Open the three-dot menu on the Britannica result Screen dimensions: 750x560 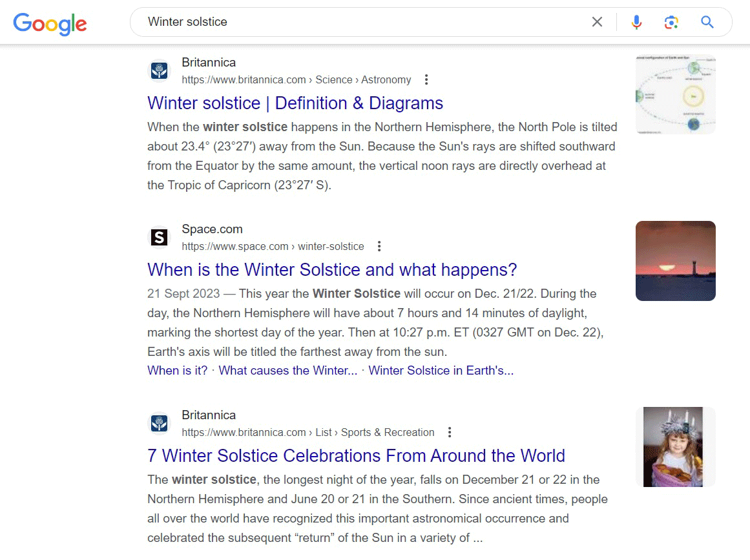(426, 79)
